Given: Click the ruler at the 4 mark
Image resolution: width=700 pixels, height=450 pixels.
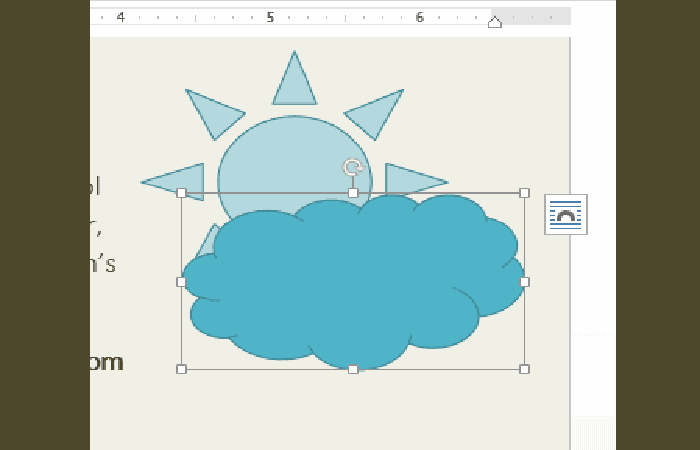Looking at the screenshot, I should pyautogui.click(x=121, y=17).
